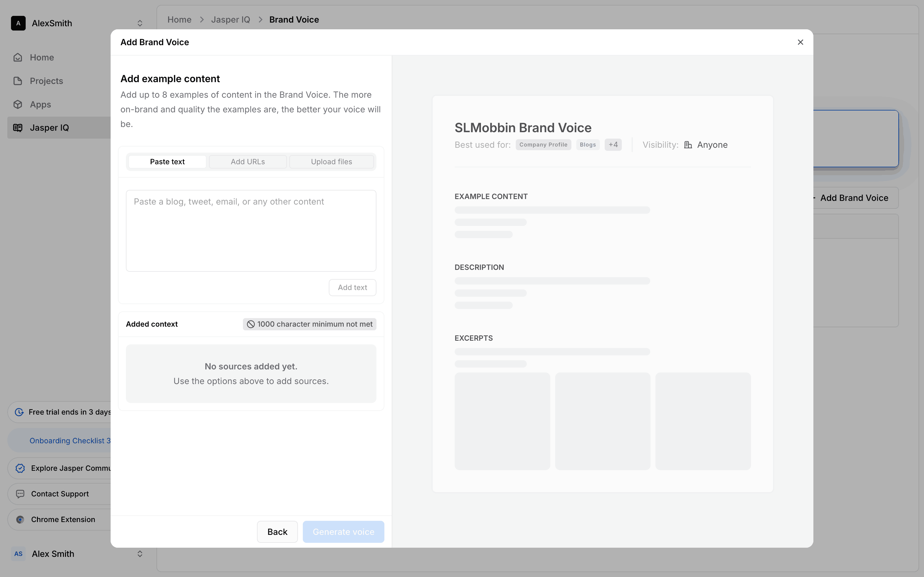Close the Add Brand Voice dialog

coord(800,42)
